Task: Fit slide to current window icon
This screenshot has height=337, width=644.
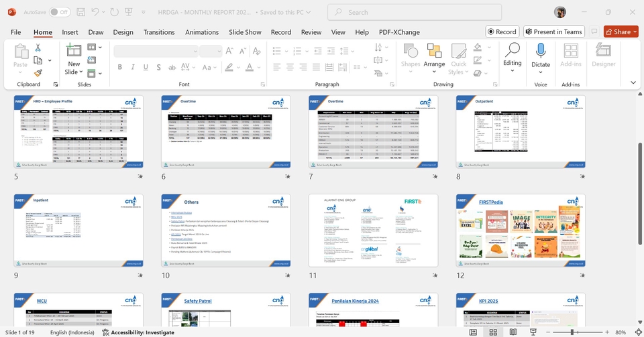Action: (x=638, y=332)
